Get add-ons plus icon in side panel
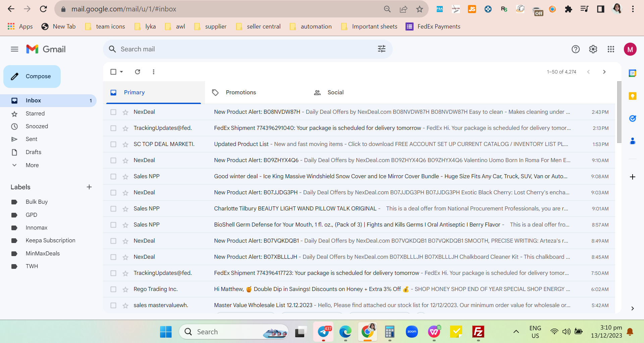Image resolution: width=644 pixels, height=343 pixels. click(633, 177)
